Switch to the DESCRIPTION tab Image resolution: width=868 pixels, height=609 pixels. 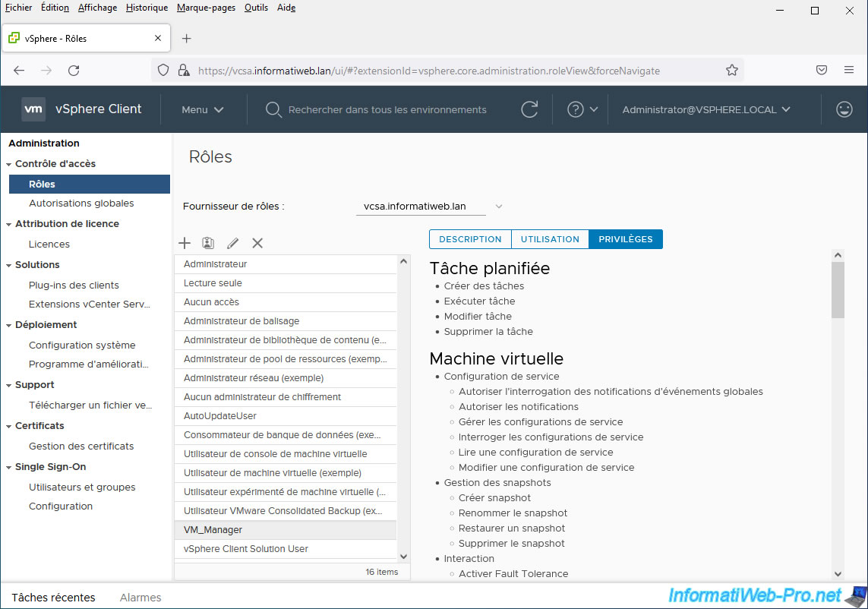click(470, 239)
